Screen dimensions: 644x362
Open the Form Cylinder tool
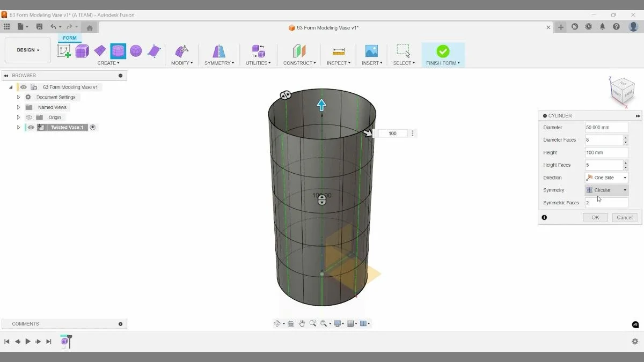pos(118,50)
